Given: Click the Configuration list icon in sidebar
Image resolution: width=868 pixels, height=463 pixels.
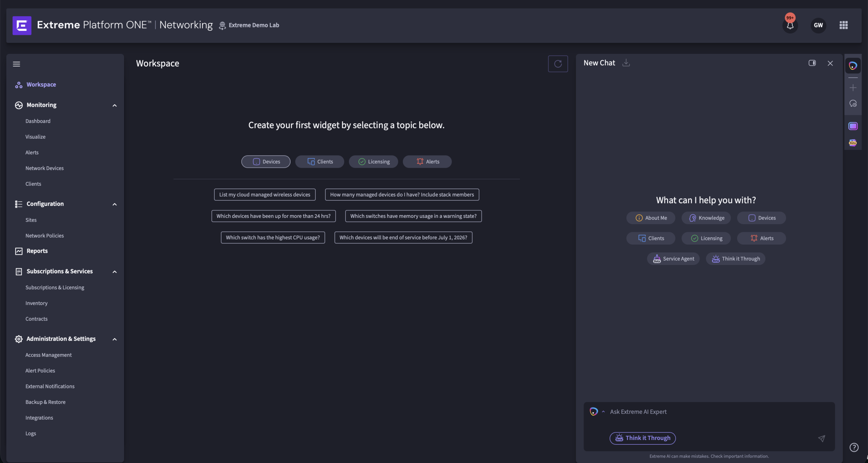Looking at the screenshot, I should (x=19, y=204).
